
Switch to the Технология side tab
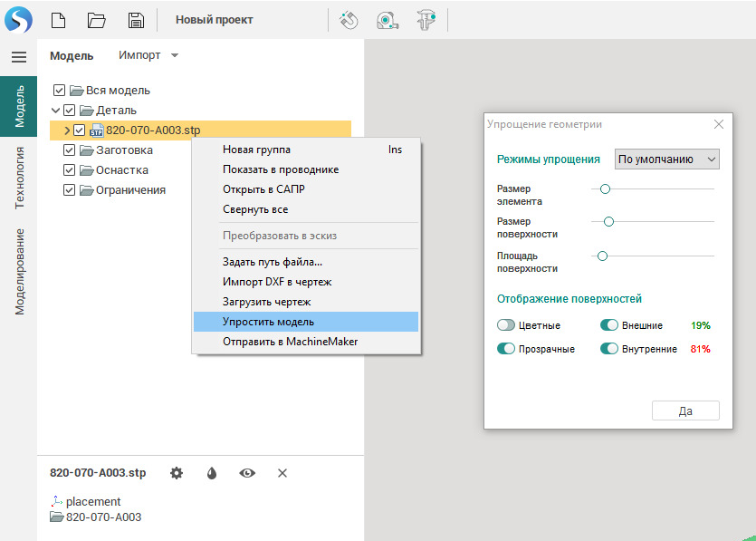(x=19, y=179)
